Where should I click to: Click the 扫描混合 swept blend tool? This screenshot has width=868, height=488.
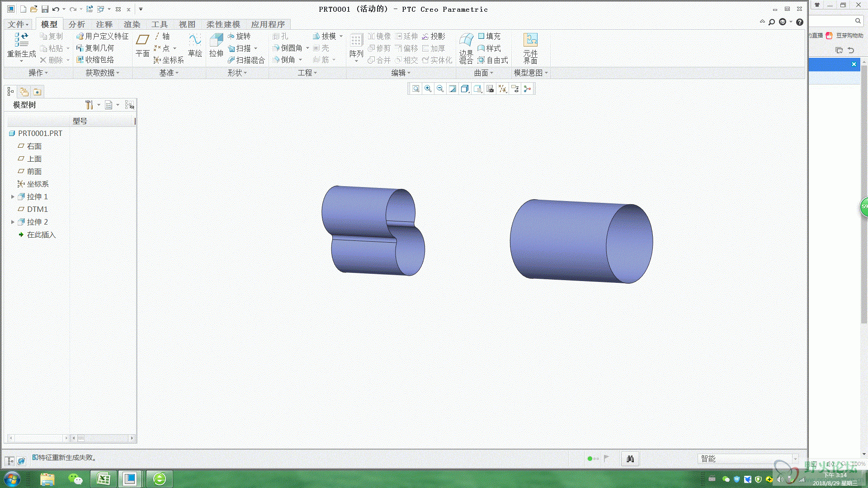point(246,60)
